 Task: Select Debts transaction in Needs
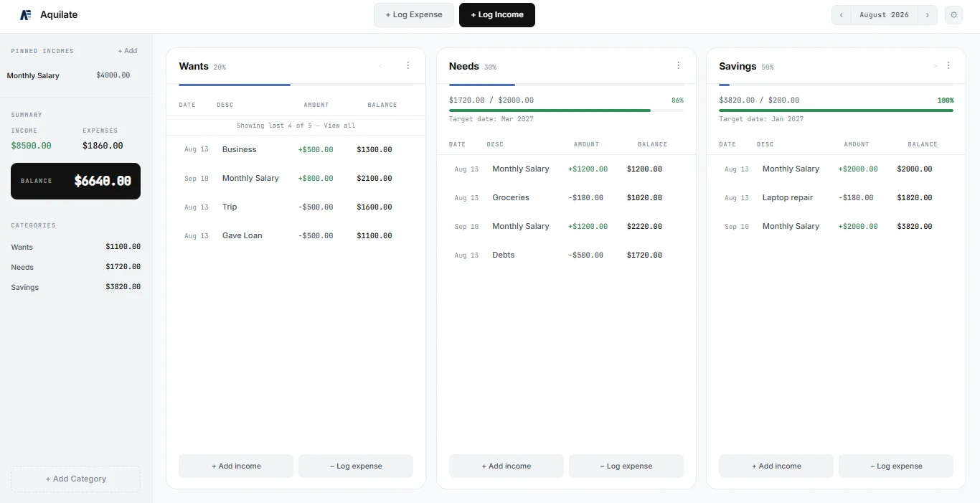(566, 255)
